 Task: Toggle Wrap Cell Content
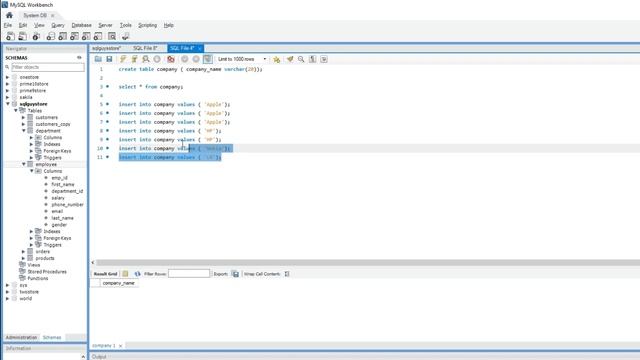coord(287,274)
